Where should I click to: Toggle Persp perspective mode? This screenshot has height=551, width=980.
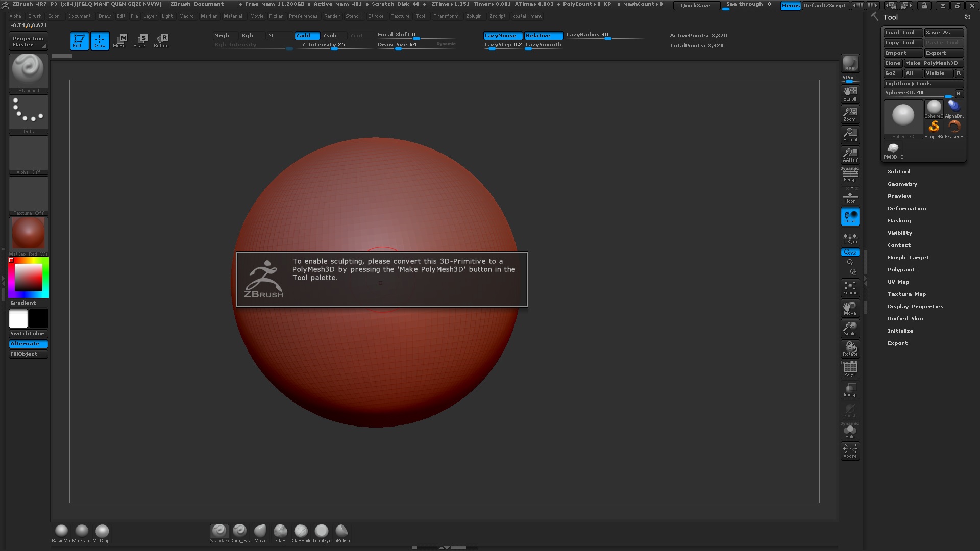coord(850,175)
